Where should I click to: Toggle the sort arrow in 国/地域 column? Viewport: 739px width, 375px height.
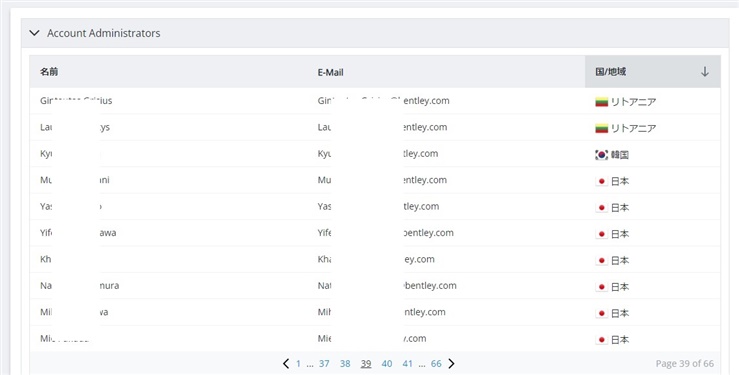click(705, 72)
